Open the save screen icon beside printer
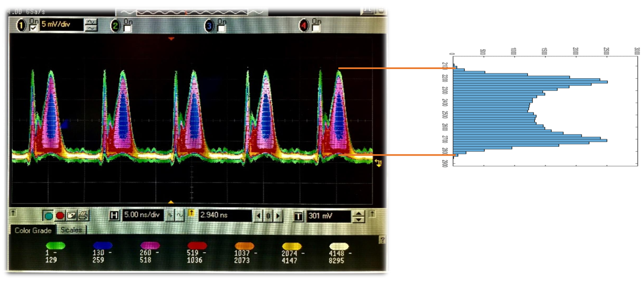The width and height of the screenshot is (644, 281). (72, 215)
